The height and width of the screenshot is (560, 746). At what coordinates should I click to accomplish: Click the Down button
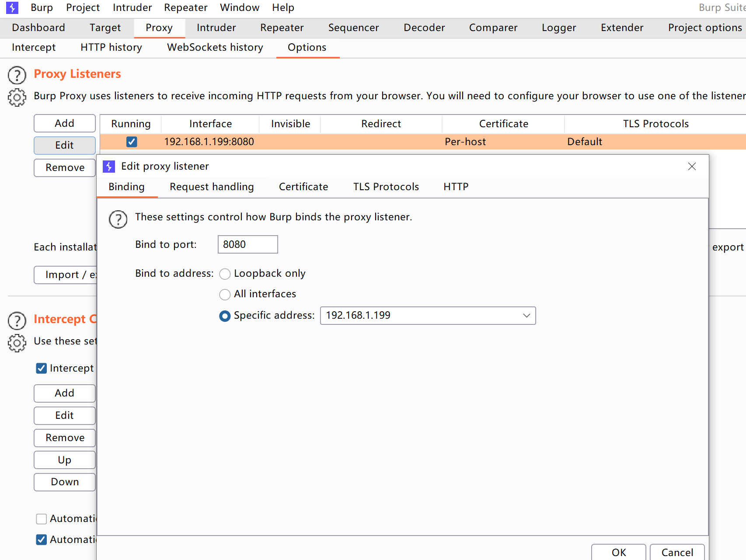65,482
